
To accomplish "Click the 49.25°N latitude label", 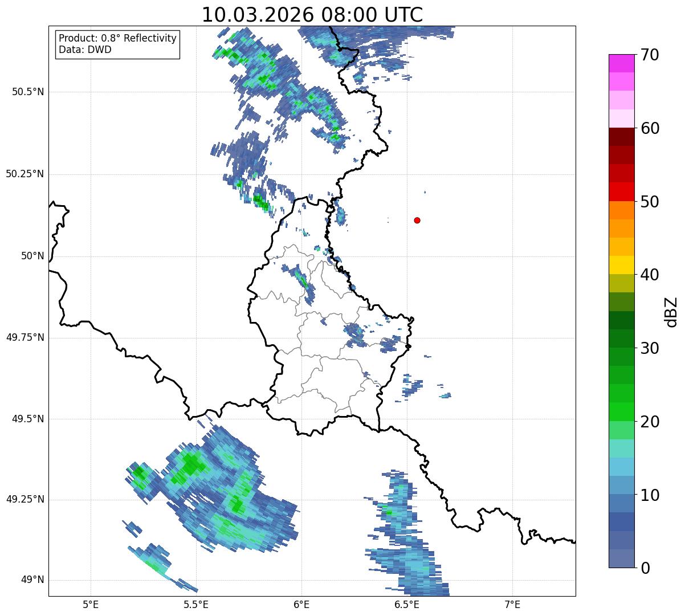I will 25,499.
